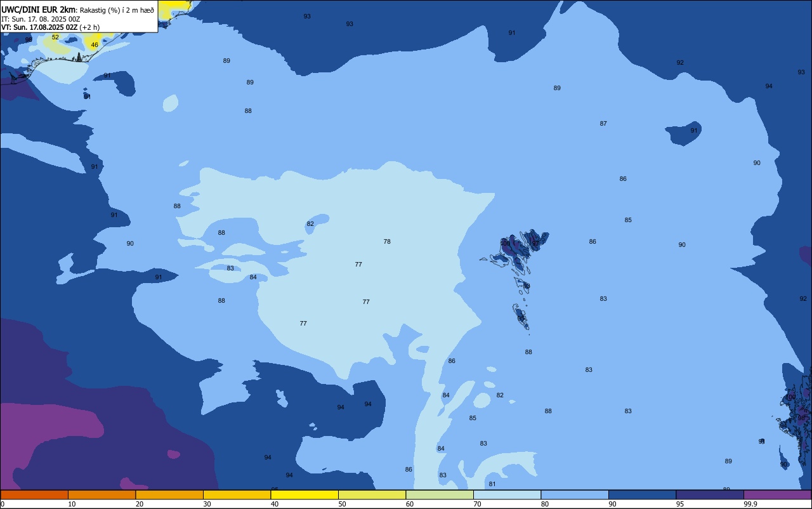Click the 0–10 dark orange legend swatch
The image size is (812, 509).
click(x=34, y=494)
